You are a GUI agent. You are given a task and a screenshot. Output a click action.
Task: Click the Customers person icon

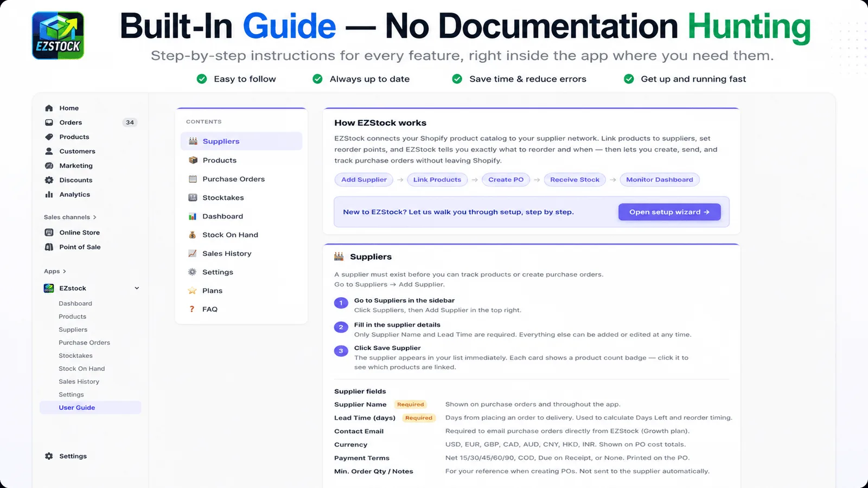(49, 151)
